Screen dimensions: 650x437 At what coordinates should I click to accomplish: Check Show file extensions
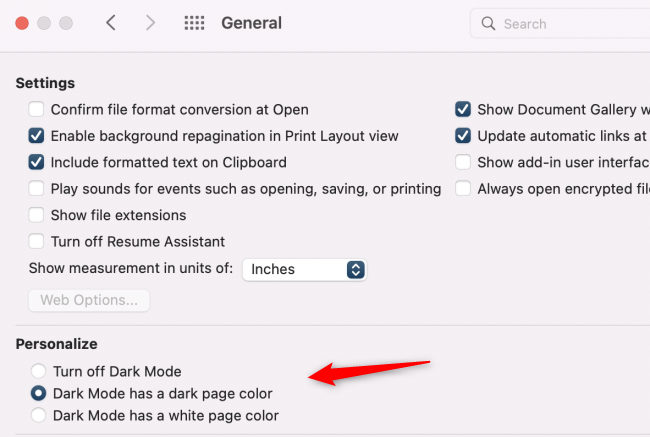36,215
